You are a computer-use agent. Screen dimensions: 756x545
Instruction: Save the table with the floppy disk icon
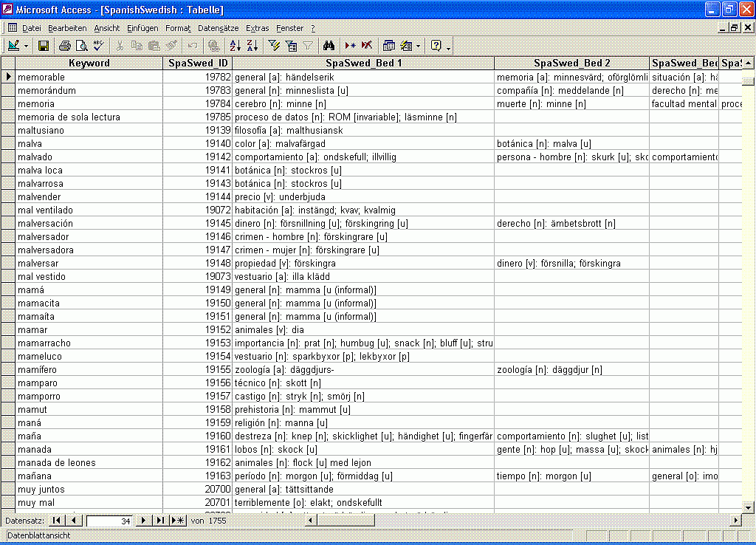pos(44,46)
